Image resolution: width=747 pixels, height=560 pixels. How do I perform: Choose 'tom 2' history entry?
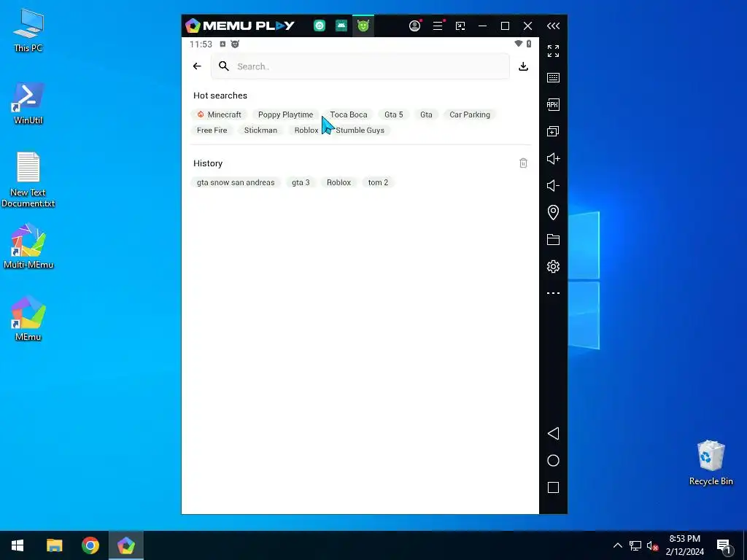coord(379,182)
